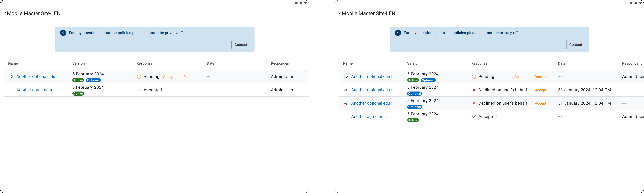The height and width of the screenshot is (193, 644).
Task: Open Another optional edu II link in right window
Action: pyautogui.click(x=372, y=90)
